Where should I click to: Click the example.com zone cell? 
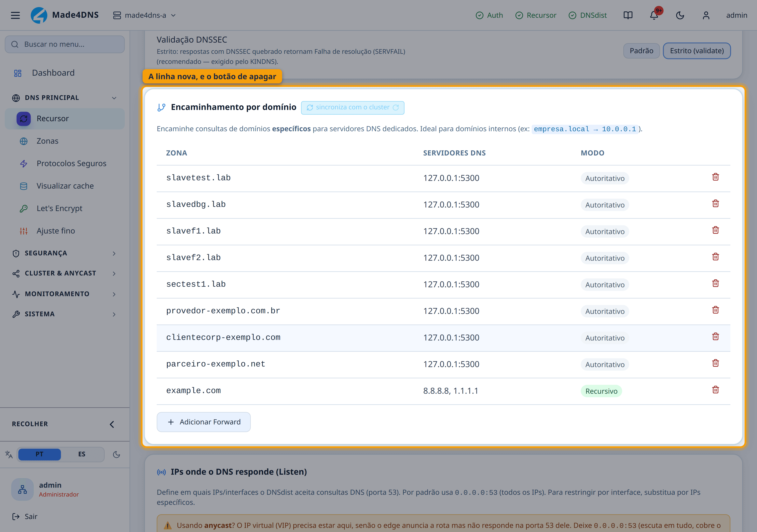[193, 391]
